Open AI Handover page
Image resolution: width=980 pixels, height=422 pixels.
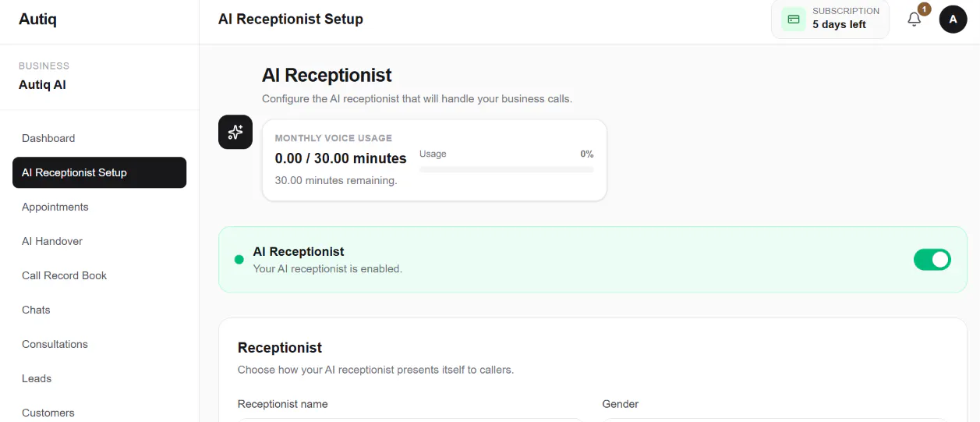pyautogui.click(x=99, y=241)
